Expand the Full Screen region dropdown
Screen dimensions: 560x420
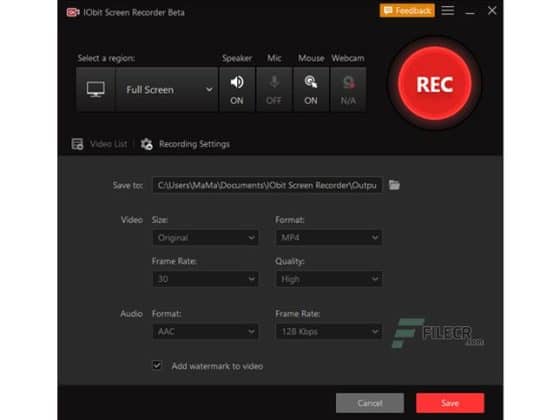[166, 90]
